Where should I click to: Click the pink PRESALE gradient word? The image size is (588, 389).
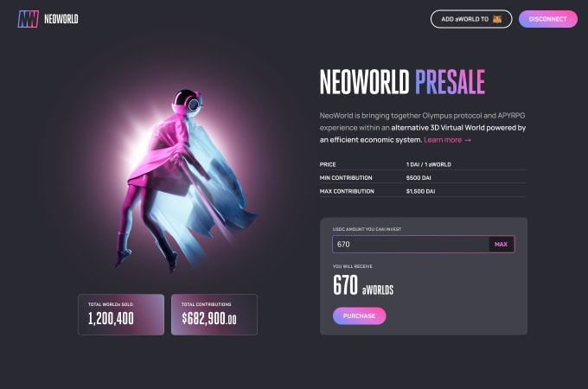click(x=450, y=82)
